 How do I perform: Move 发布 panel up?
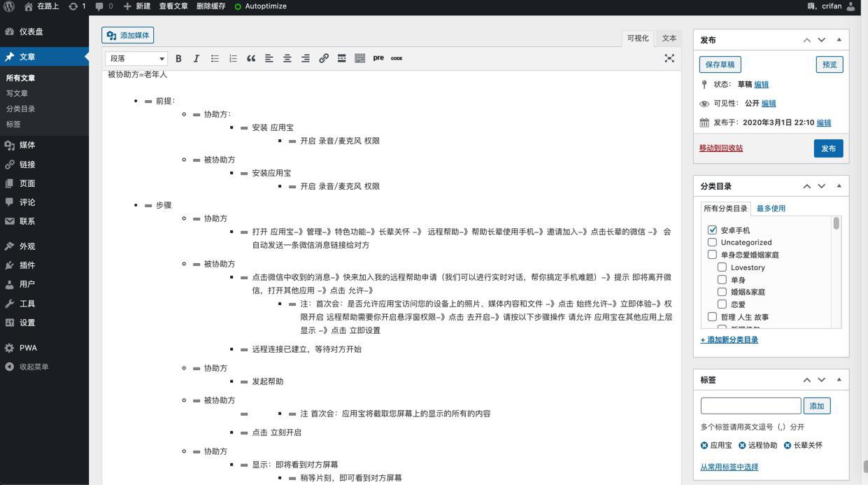(x=806, y=40)
